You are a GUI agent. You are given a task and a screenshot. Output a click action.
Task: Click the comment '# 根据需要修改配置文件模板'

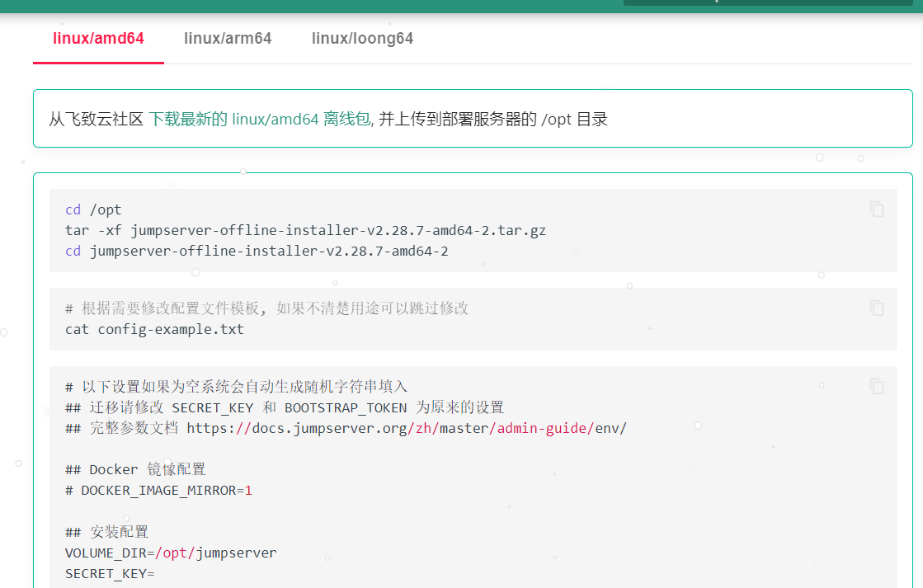pyautogui.click(x=266, y=308)
